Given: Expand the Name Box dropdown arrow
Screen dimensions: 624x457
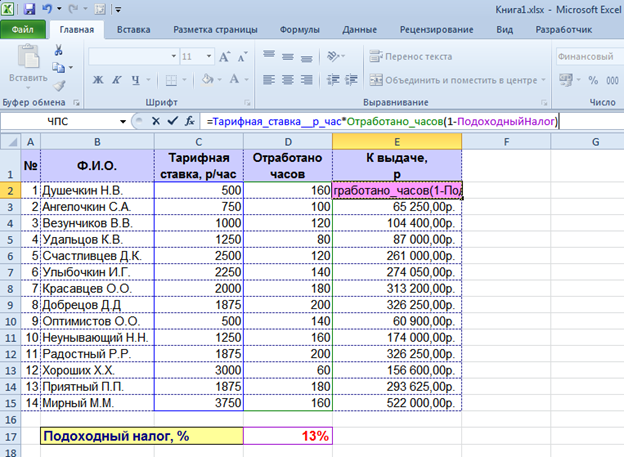Looking at the screenshot, I should (x=124, y=121).
